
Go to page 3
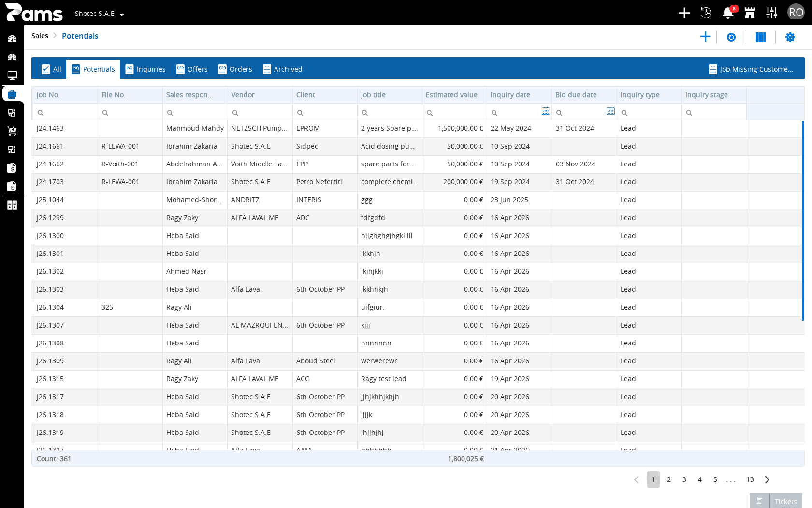point(684,479)
